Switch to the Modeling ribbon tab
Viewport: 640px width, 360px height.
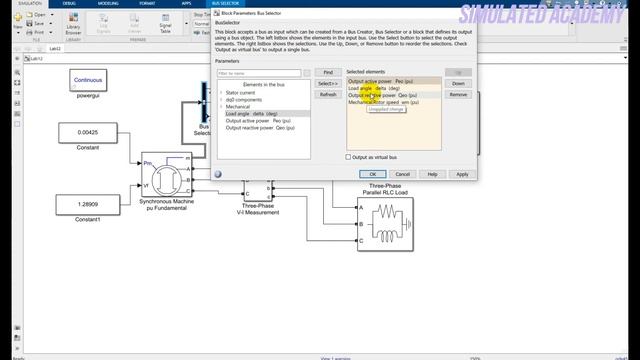click(108, 3)
